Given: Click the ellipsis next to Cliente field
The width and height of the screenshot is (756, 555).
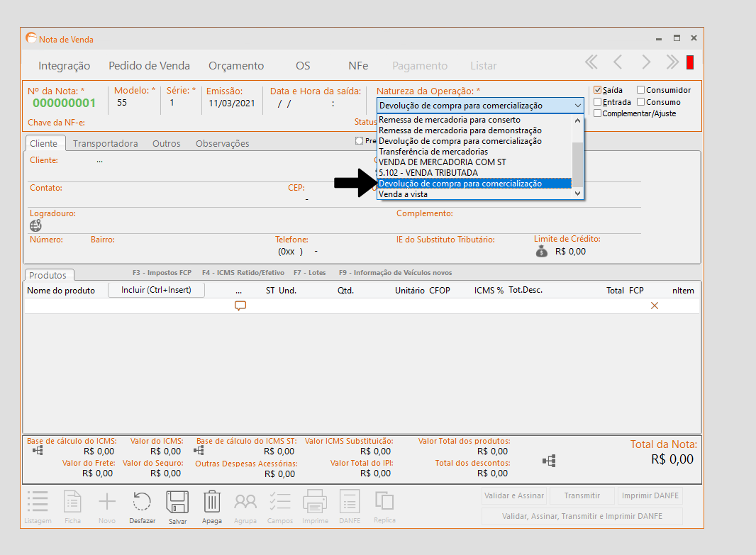Looking at the screenshot, I should coord(99,161).
